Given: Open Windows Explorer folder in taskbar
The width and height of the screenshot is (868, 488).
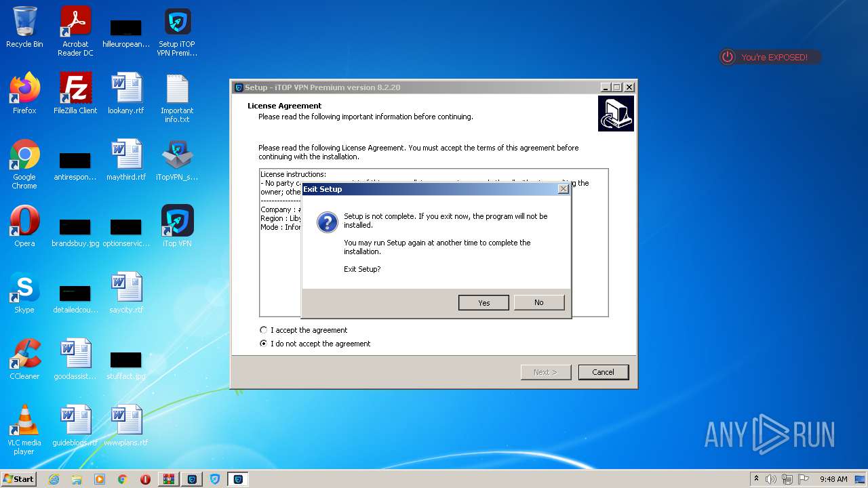Looking at the screenshot, I should (77, 479).
